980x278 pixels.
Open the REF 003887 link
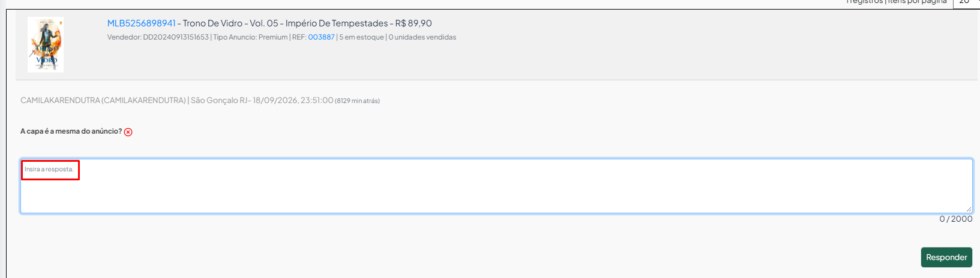click(321, 37)
